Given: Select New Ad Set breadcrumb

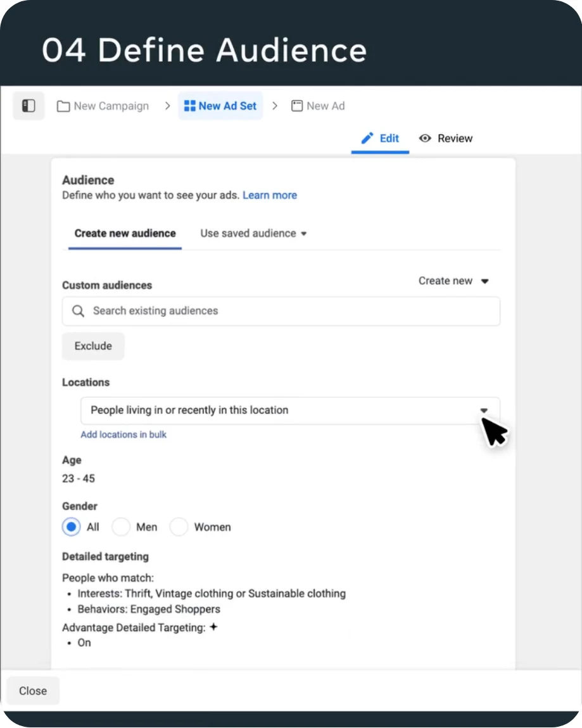Looking at the screenshot, I should coord(220,106).
